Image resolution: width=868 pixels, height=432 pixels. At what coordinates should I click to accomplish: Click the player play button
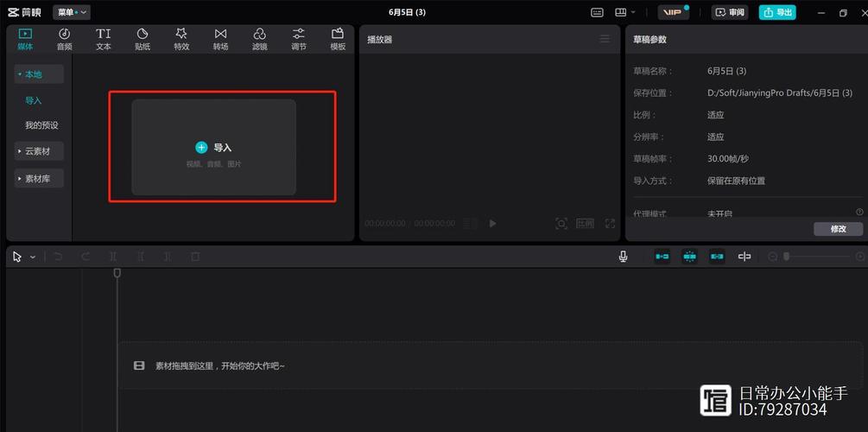tap(492, 223)
